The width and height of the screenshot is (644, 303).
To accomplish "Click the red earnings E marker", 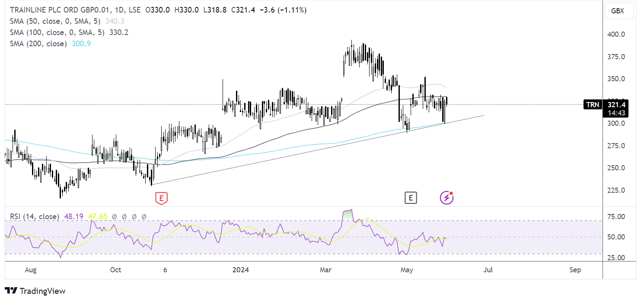I will point(161,198).
